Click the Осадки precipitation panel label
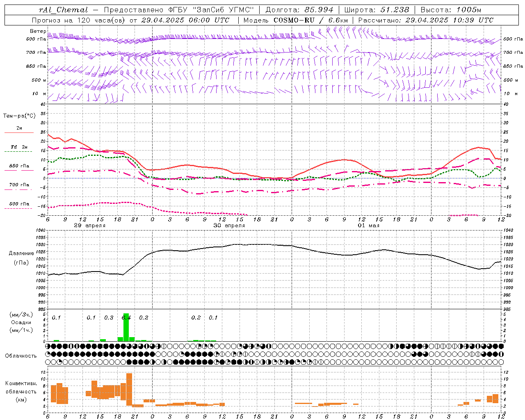The width and height of the screenshot is (525, 420). [21, 322]
